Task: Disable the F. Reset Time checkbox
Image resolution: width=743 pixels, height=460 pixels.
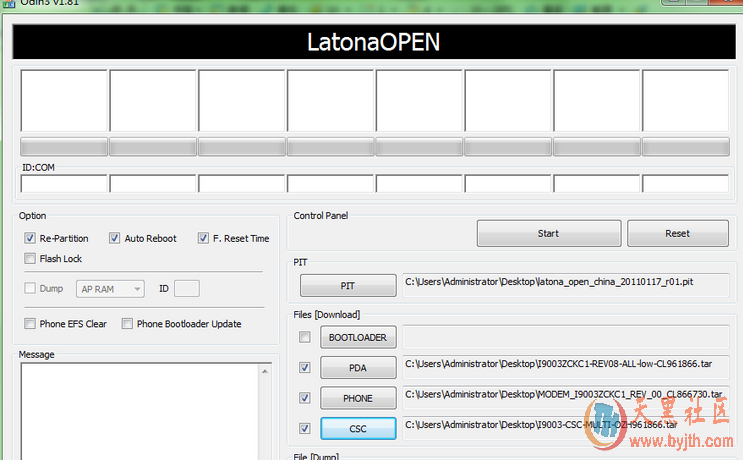Action: 203,239
